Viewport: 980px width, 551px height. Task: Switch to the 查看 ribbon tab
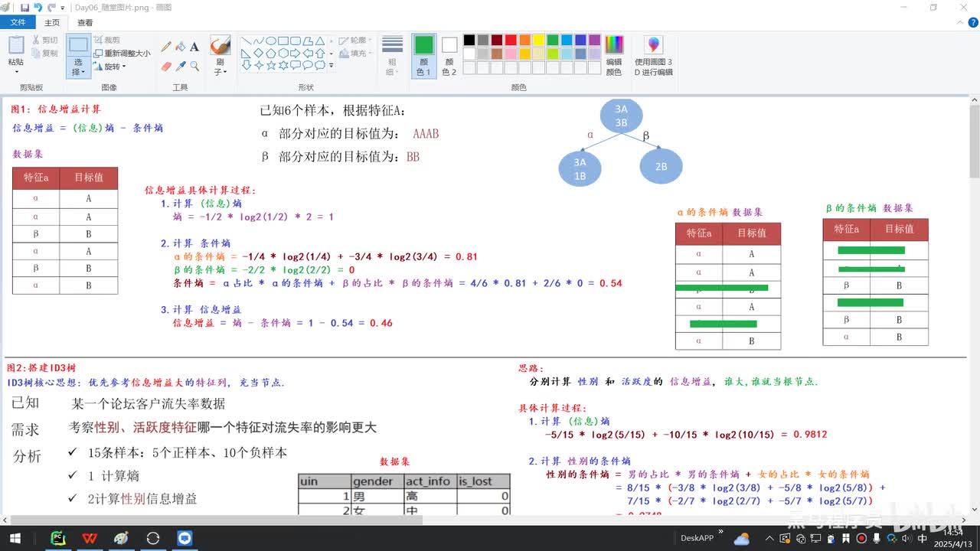click(x=85, y=23)
